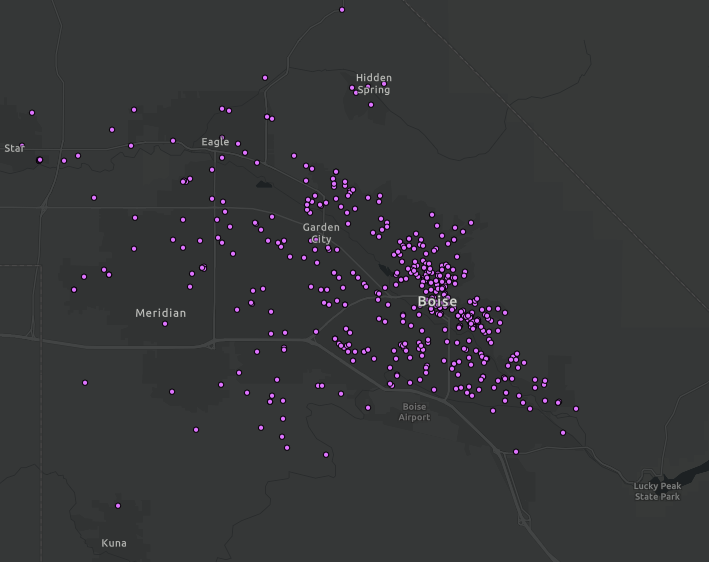Click the easternmost purple point on map
This screenshot has width=709, height=562.
[576, 408]
